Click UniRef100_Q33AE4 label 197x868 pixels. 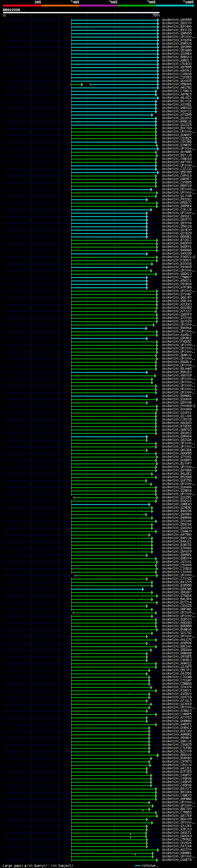(177, 54)
